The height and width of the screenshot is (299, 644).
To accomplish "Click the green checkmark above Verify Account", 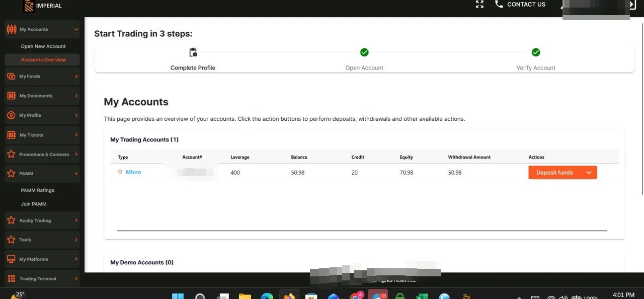I will pos(536,52).
